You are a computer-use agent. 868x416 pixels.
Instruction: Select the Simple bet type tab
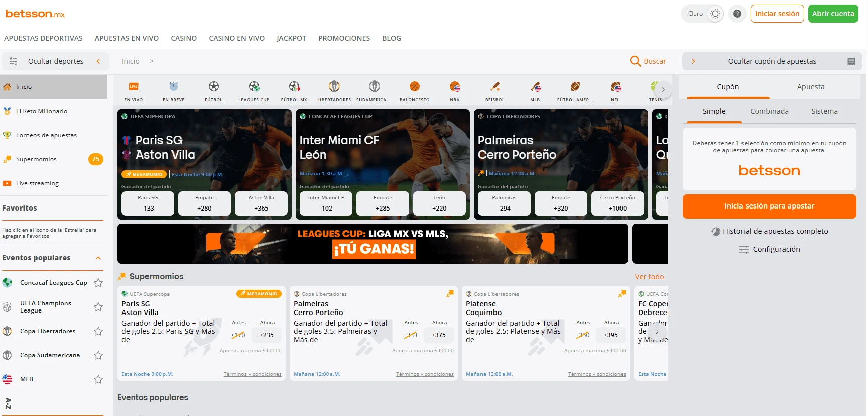click(714, 111)
